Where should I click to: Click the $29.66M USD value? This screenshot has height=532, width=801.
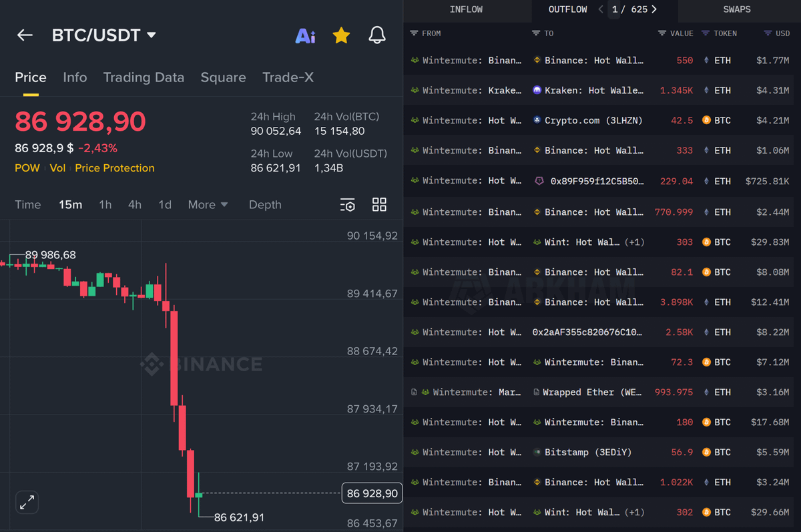(x=770, y=513)
